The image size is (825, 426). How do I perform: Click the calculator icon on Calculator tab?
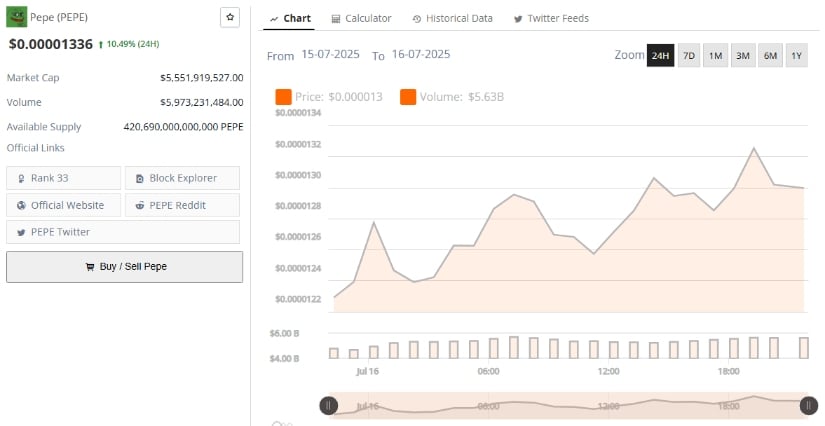[x=336, y=19]
